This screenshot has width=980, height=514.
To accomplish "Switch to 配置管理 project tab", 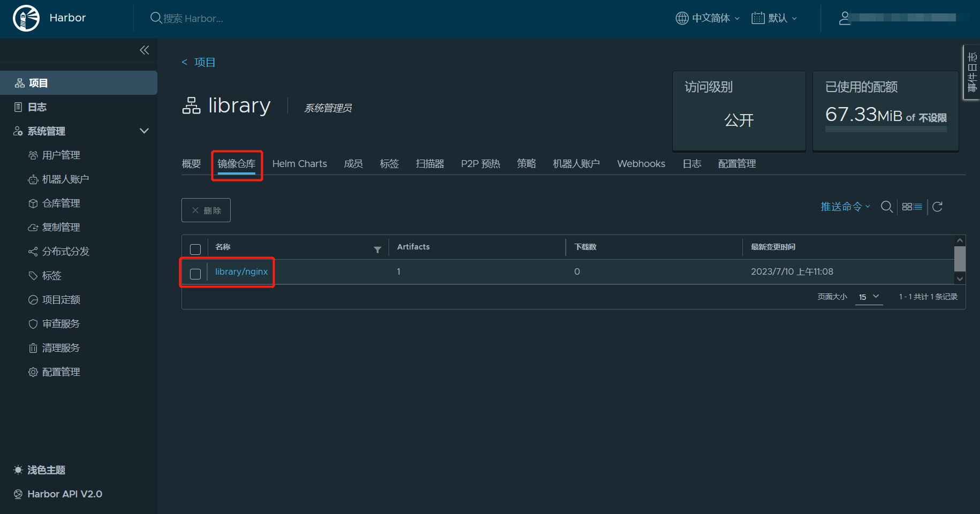I will [x=737, y=164].
